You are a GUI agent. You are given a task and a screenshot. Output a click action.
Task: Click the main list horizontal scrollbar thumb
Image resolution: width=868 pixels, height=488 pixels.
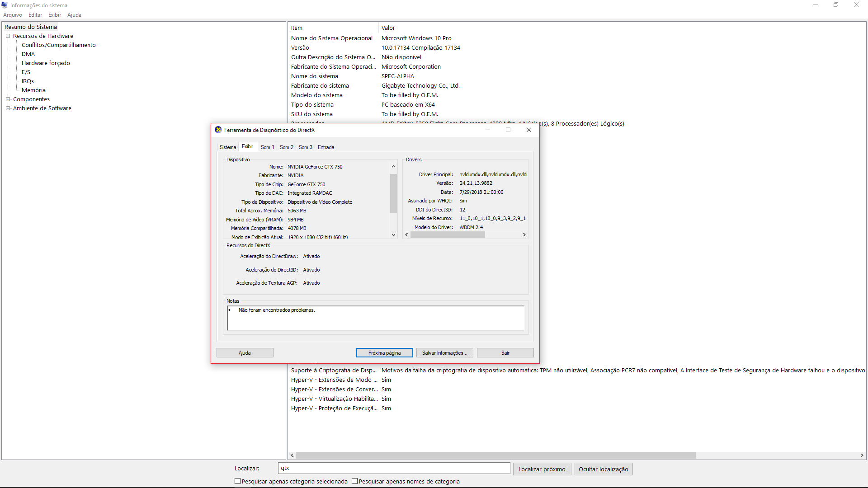click(x=496, y=455)
